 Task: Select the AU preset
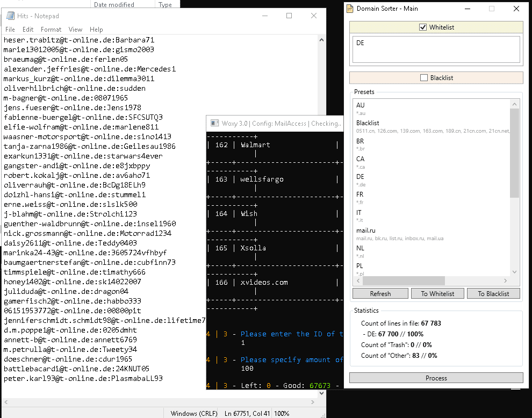coord(431,108)
